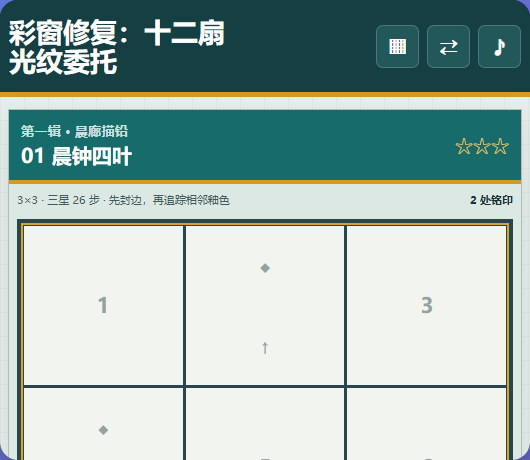
Task: Click the level title 01 晨钟四叶
Action: pyautogui.click(x=76, y=156)
